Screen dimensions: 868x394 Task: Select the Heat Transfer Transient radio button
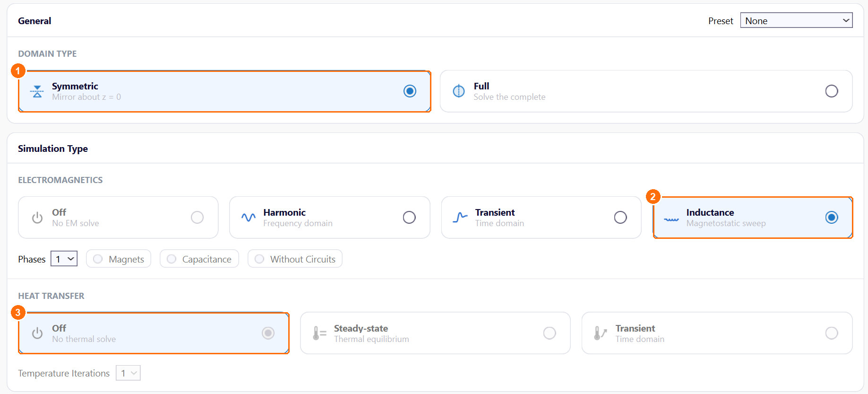832,333
